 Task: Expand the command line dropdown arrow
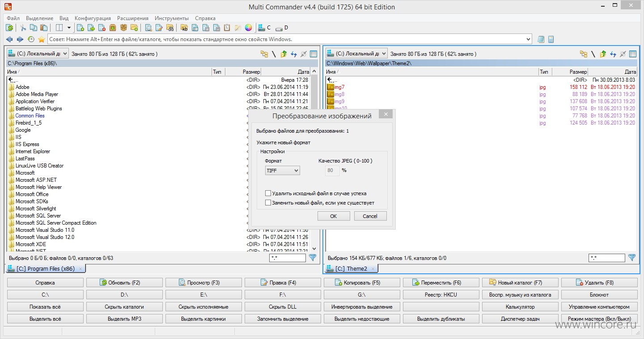click(x=528, y=39)
